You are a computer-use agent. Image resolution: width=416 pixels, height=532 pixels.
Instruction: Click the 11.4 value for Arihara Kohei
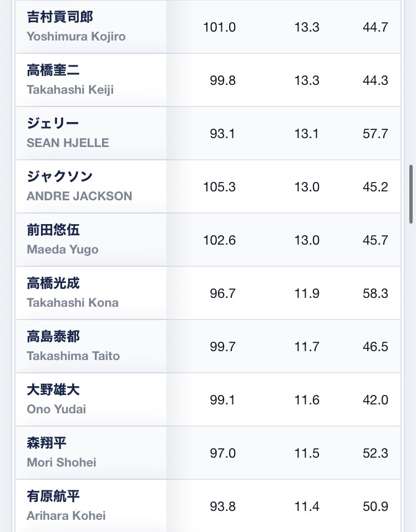click(307, 506)
